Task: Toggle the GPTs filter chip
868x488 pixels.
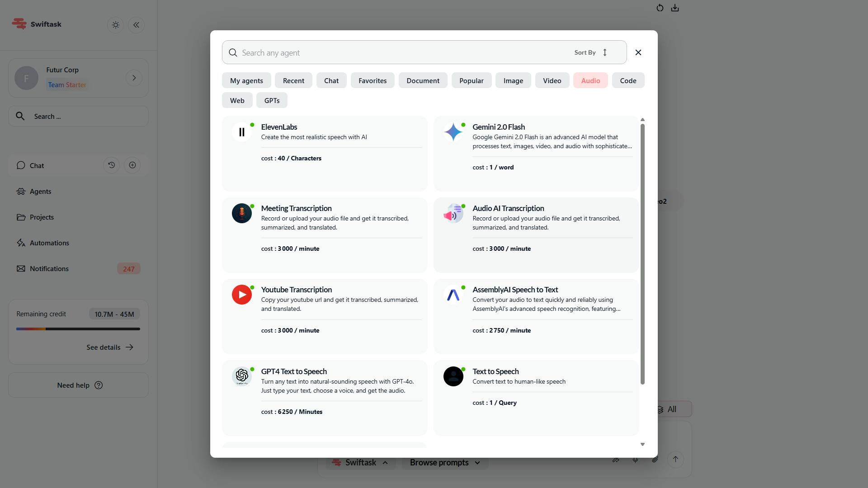Action: [271, 100]
